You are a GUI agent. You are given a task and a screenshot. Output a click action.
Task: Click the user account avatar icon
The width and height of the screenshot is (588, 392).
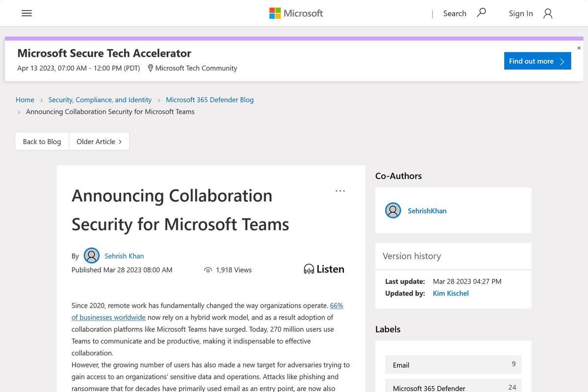[548, 13]
